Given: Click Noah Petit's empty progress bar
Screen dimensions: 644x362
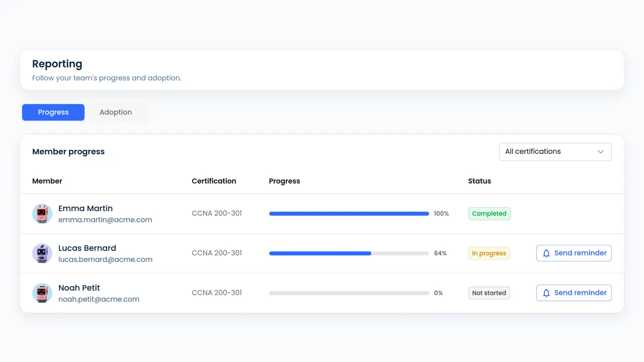Looking at the screenshot, I should click(x=349, y=293).
